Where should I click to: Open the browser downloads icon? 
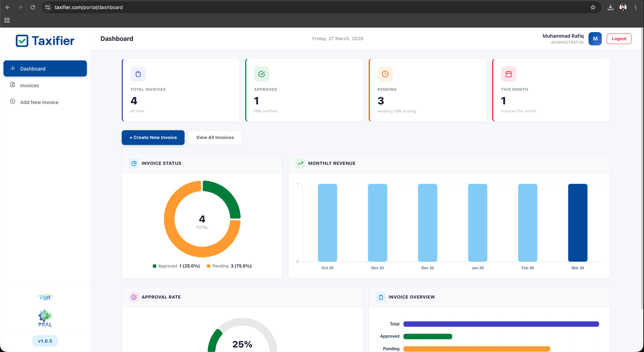point(611,7)
